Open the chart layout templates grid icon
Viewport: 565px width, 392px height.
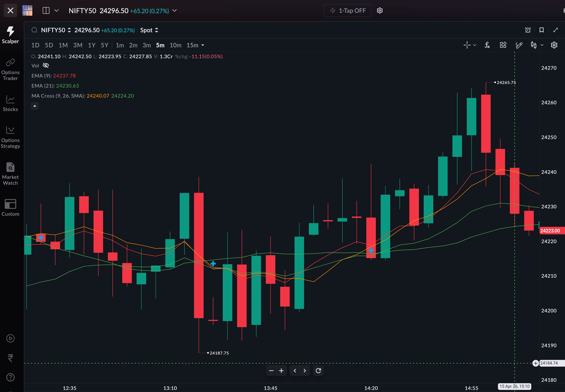click(503, 45)
